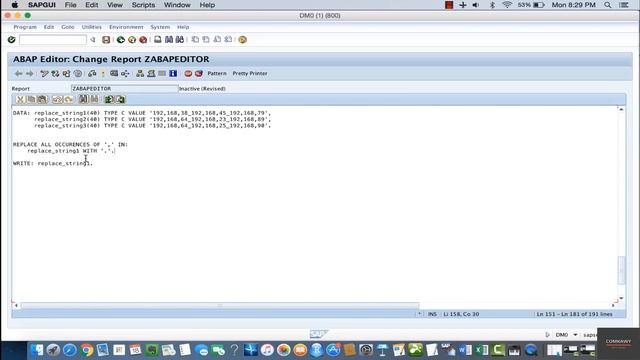Screen dimensions: 640x360
Task: Click the Find Next binoculars icon
Action: click(180, 40)
